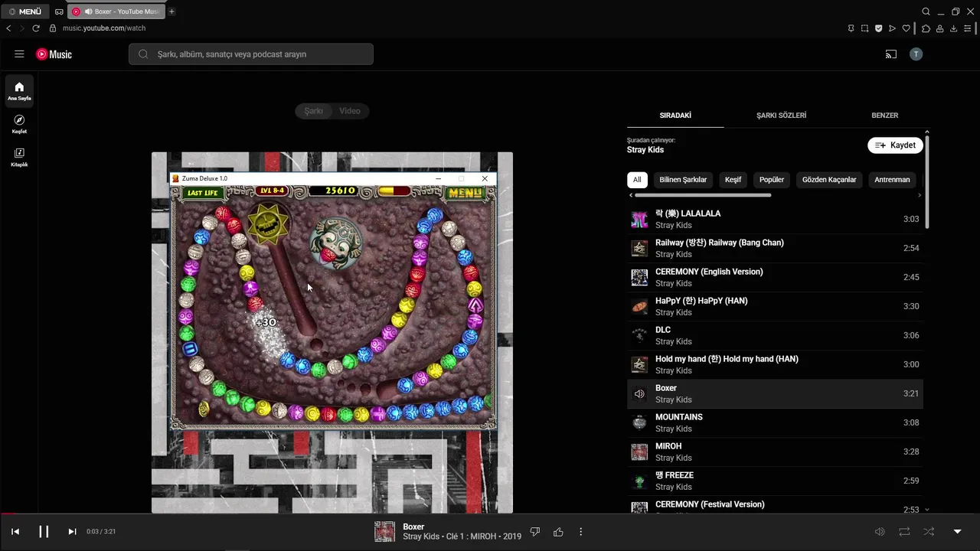Play Hold my hand (HAN) from queue
Viewport: 980px width, 551px height.
pyautogui.click(x=775, y=364)
